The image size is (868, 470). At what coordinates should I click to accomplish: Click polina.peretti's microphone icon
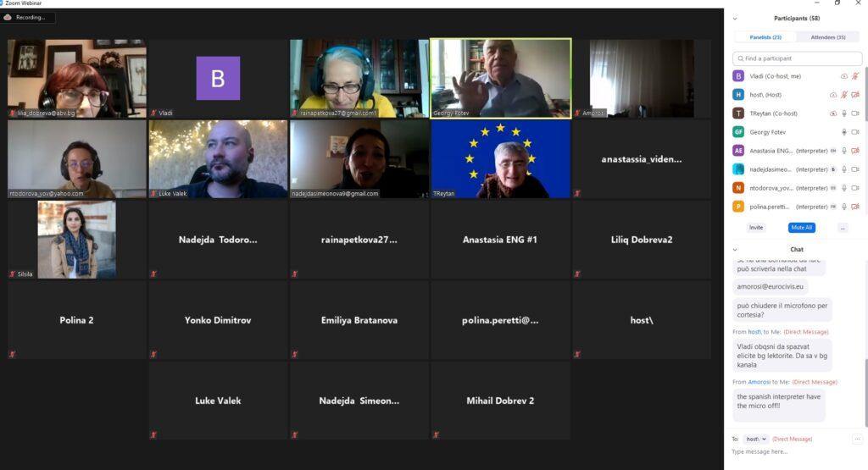[x=844, y=207]
